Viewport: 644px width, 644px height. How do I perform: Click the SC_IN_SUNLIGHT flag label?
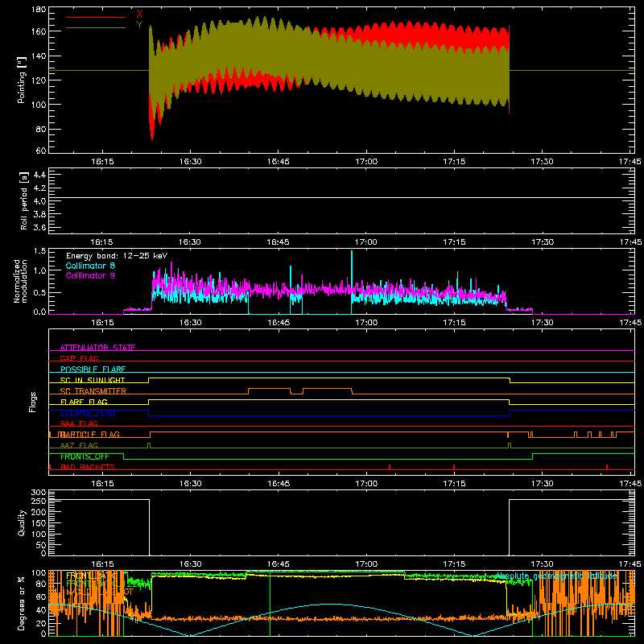click(93, 380)
